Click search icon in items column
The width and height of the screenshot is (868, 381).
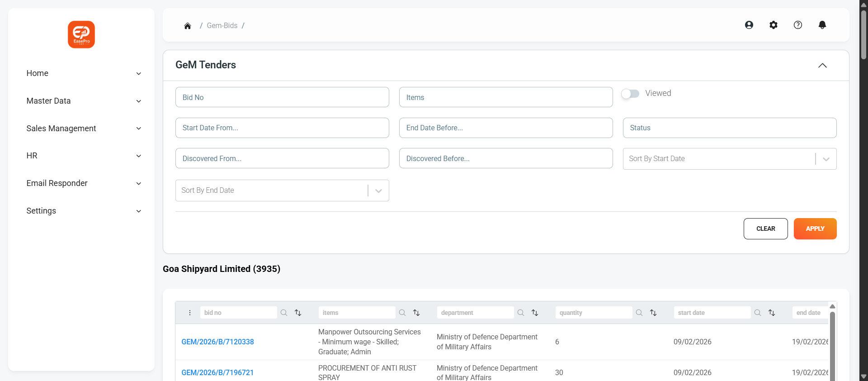402,313
